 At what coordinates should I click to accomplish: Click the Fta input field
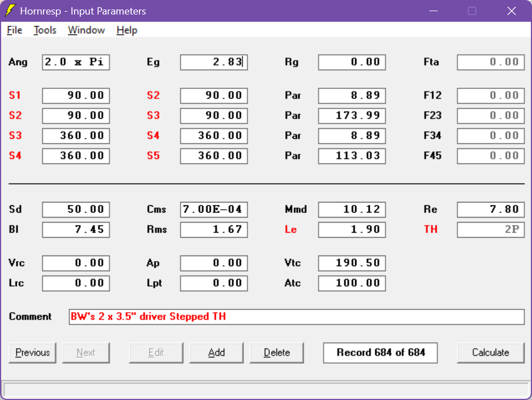[491, 62]
